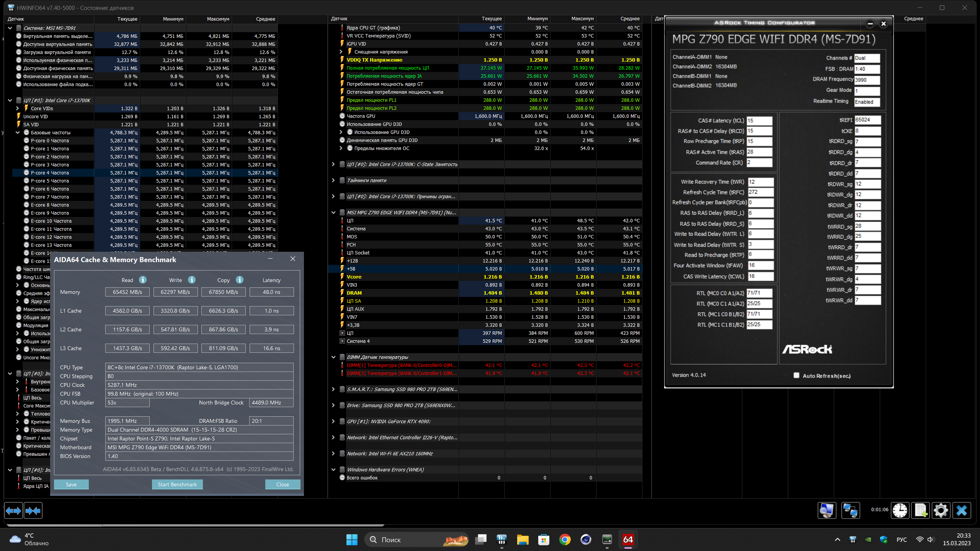Click the tCL CAS Latency value field

[759, 121]
